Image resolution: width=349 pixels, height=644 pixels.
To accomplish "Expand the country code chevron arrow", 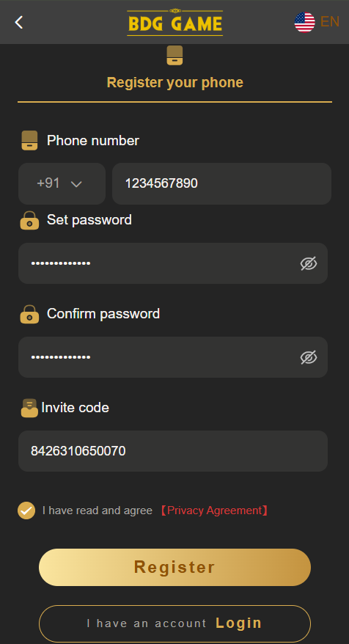I will point(76,184).
